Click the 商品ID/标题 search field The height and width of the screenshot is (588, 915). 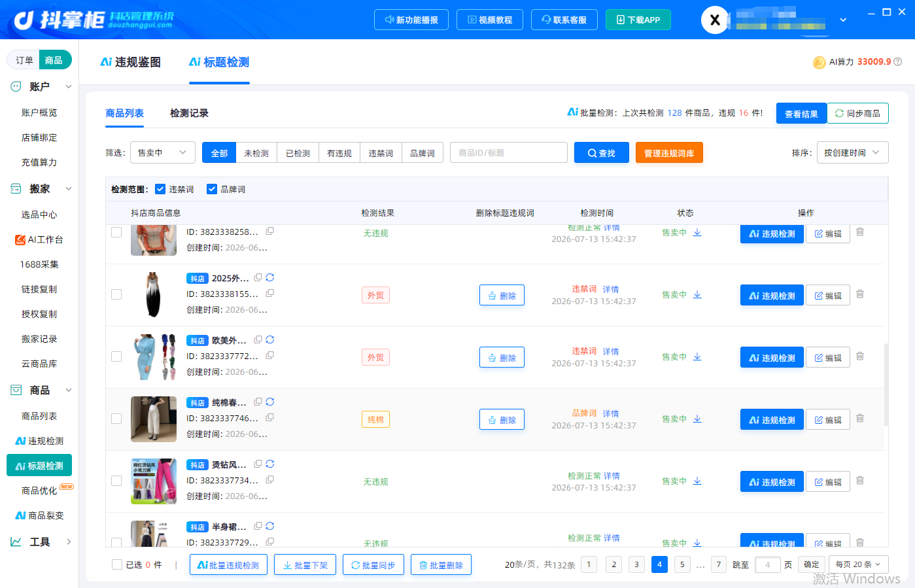click(509, 152)
